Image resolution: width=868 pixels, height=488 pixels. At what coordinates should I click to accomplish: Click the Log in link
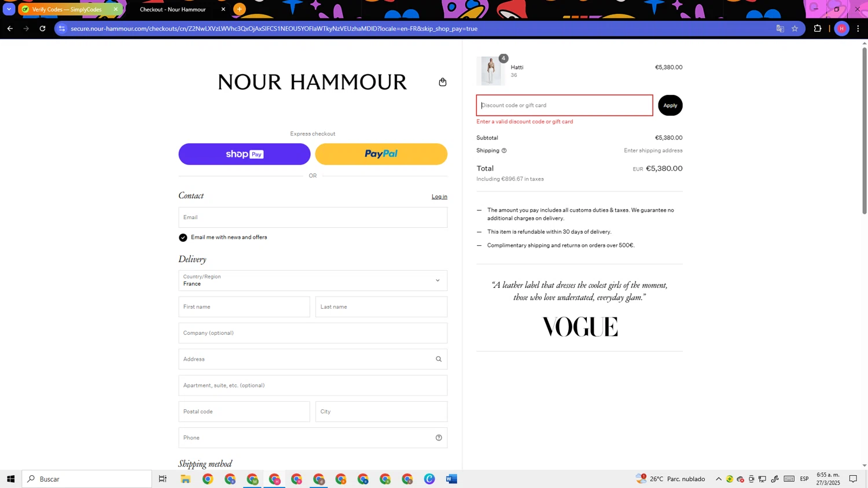click(439, 197)
